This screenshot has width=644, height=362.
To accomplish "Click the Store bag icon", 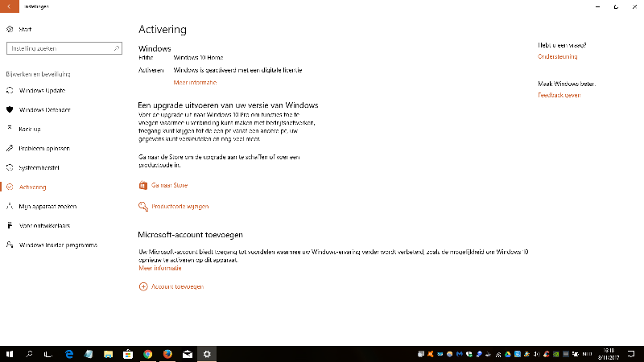I will click(x=143, y=185).
